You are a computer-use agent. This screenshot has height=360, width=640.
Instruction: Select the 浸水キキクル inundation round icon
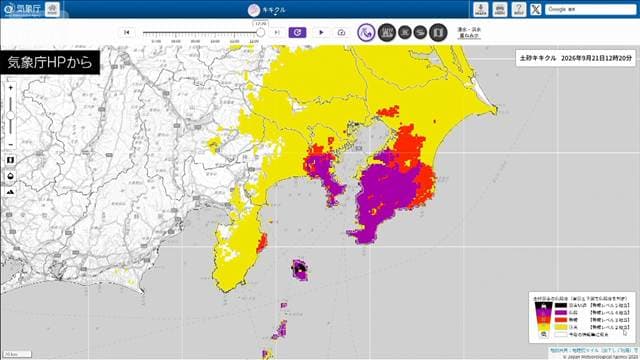(387, 32)
